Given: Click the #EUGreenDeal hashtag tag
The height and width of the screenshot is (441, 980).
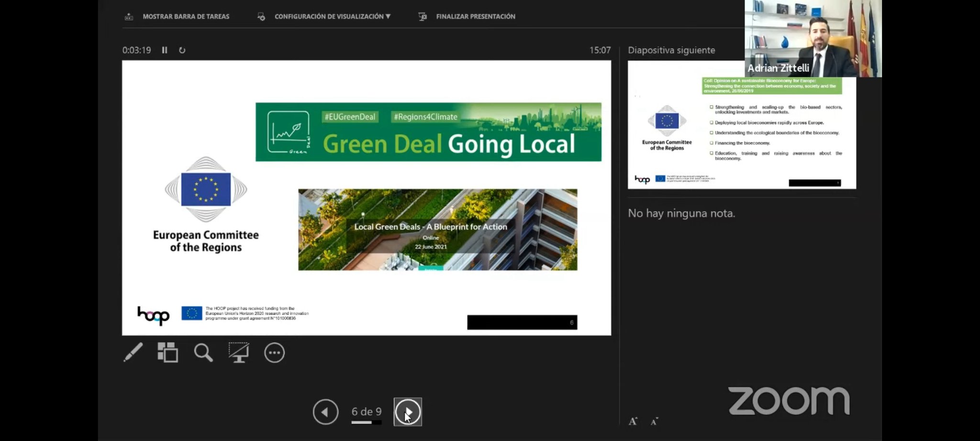Looking at the screenshot, I should tap(350, 117).
